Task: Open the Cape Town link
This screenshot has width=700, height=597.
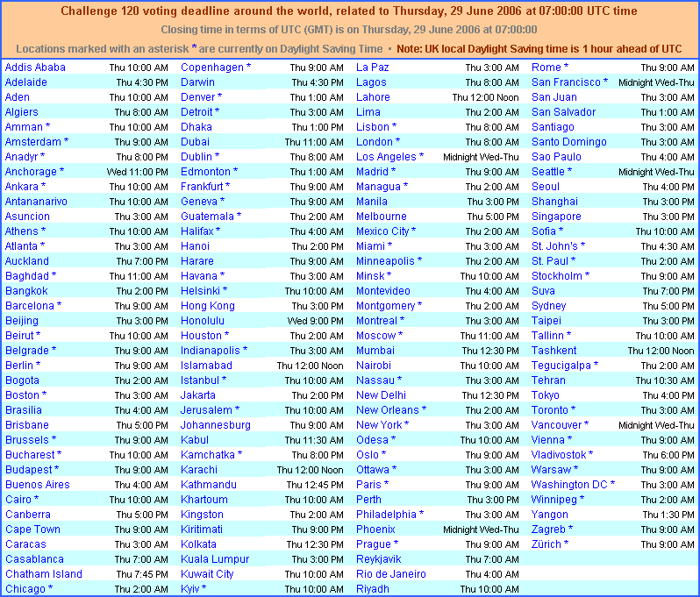Action: 32,529
